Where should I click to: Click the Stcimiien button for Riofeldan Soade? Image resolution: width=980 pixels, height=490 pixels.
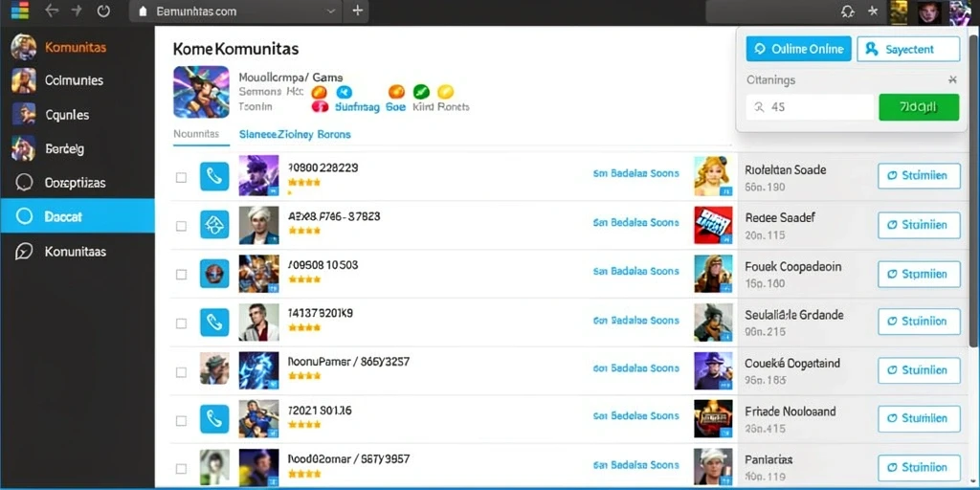point(919,176)
